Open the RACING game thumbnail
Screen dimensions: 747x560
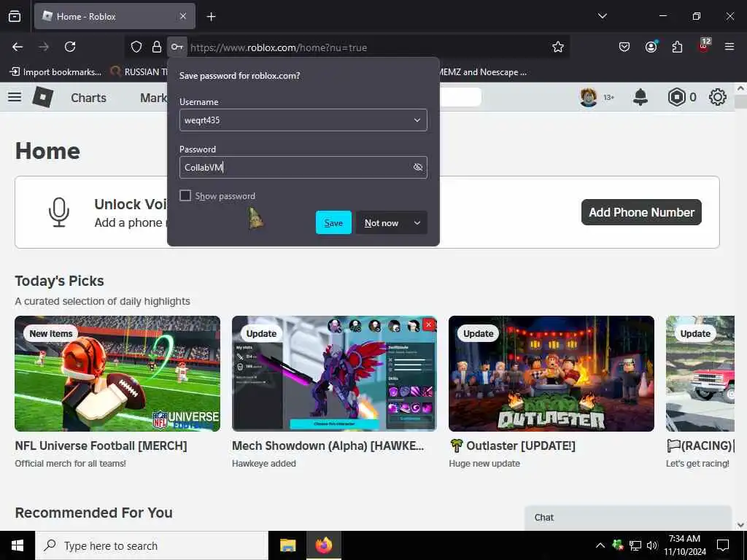tap(700, 374)
